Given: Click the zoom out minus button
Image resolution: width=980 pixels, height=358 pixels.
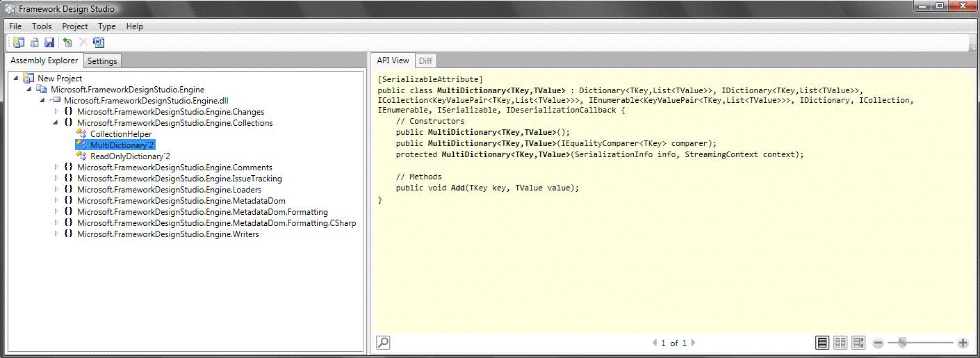Looking at the screenshot, I should [x=878, y=343].
